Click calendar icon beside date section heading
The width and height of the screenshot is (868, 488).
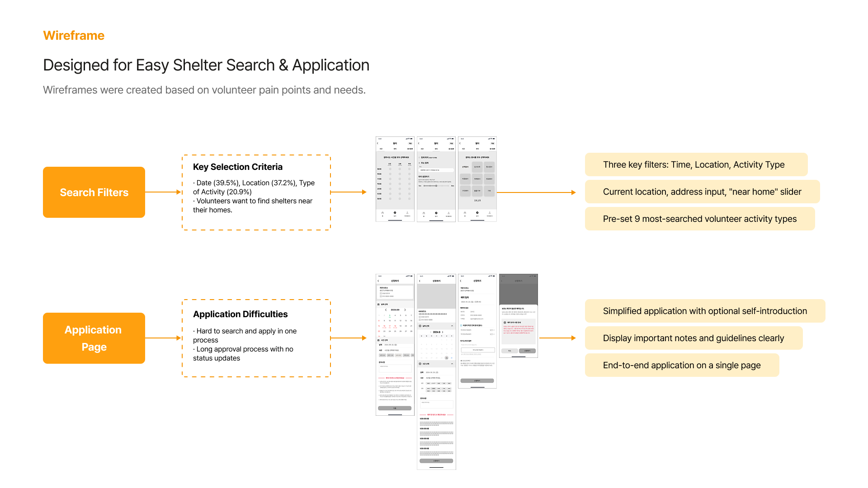tap(378, 305)
